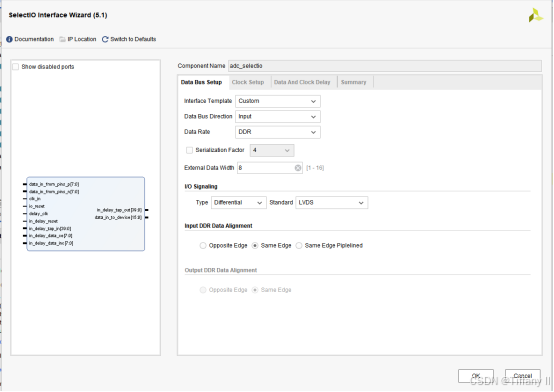Click the in_delay_tap_out[39:0] output port label
The height and width of the screenshot is (392, 554).
tap(119, 210)
